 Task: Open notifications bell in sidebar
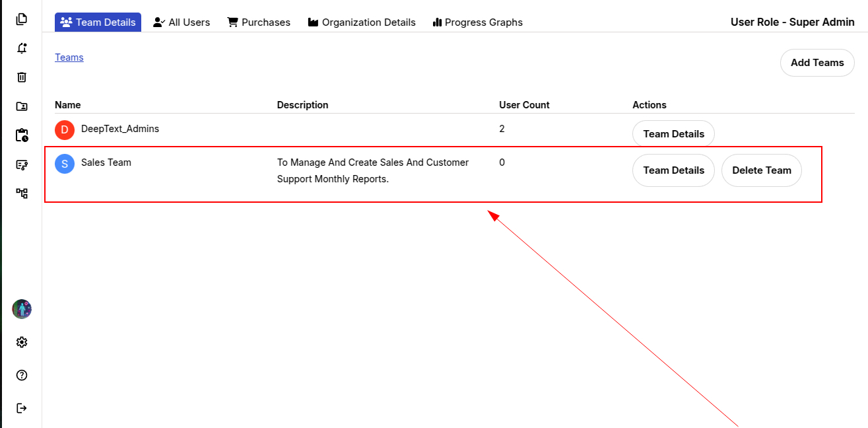(22, 48)
